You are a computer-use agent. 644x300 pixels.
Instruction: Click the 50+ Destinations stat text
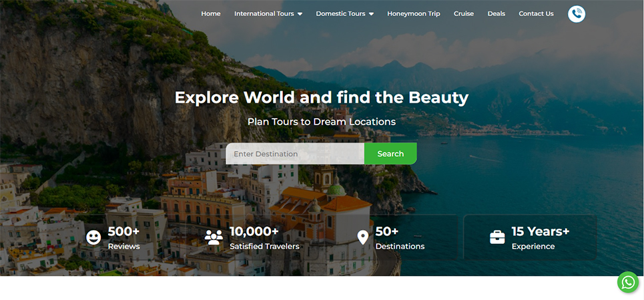point(400,238)
